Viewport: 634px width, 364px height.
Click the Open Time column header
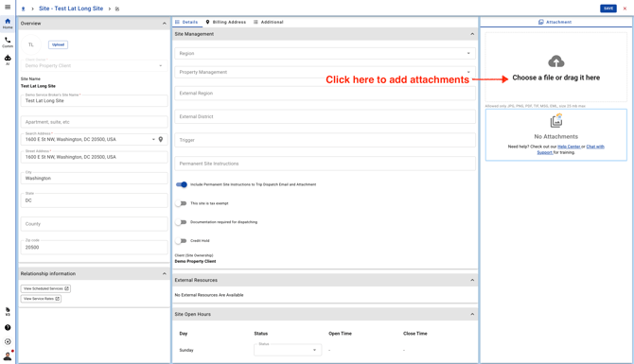point(340,334)
